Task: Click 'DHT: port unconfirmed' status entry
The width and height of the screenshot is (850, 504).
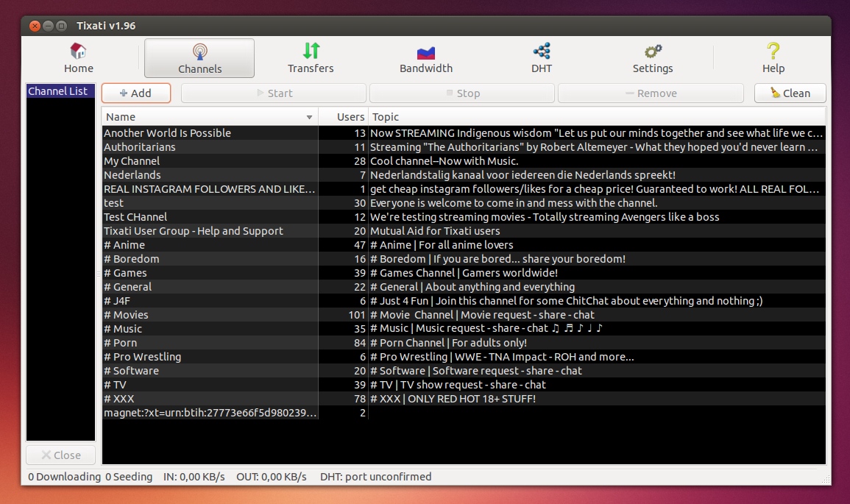Action: (x=375, y=477)
